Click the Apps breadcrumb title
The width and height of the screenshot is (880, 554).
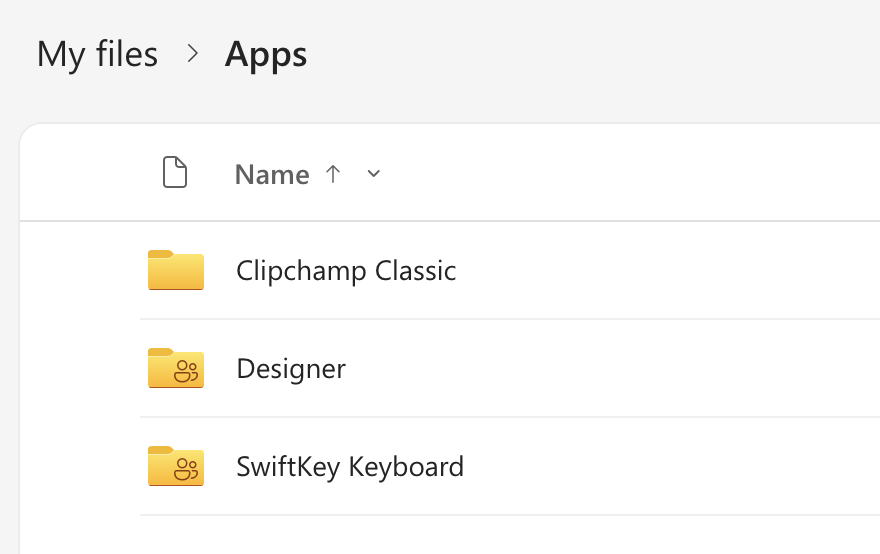(x=266, y=55)
